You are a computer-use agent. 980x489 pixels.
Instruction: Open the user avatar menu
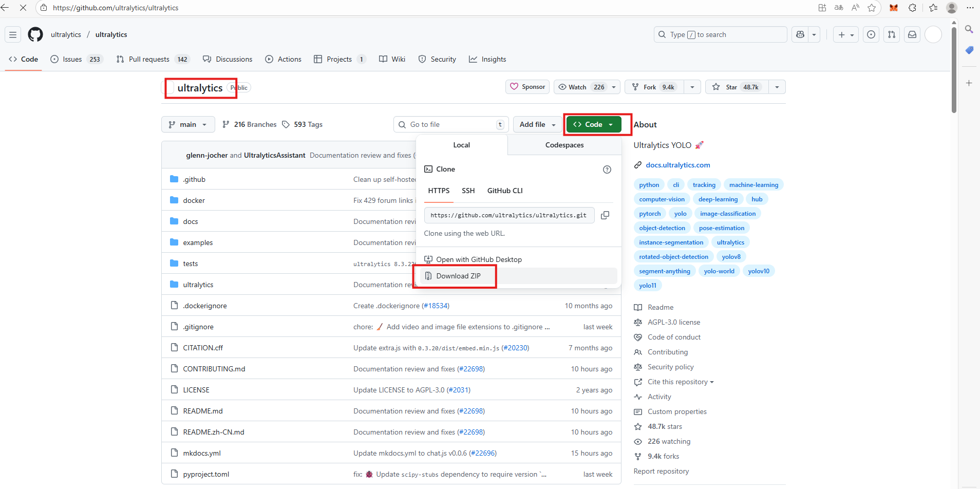(x=933, y=34)
